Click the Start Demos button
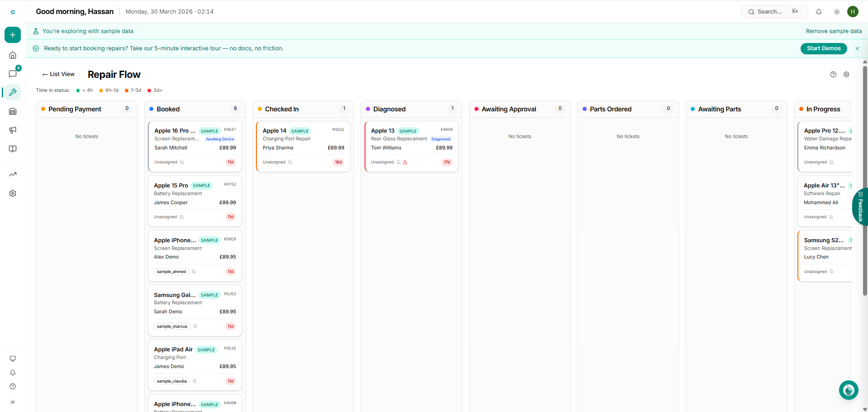Image resolution: width=868 pixels, height=412 pixels. point(823,48)
